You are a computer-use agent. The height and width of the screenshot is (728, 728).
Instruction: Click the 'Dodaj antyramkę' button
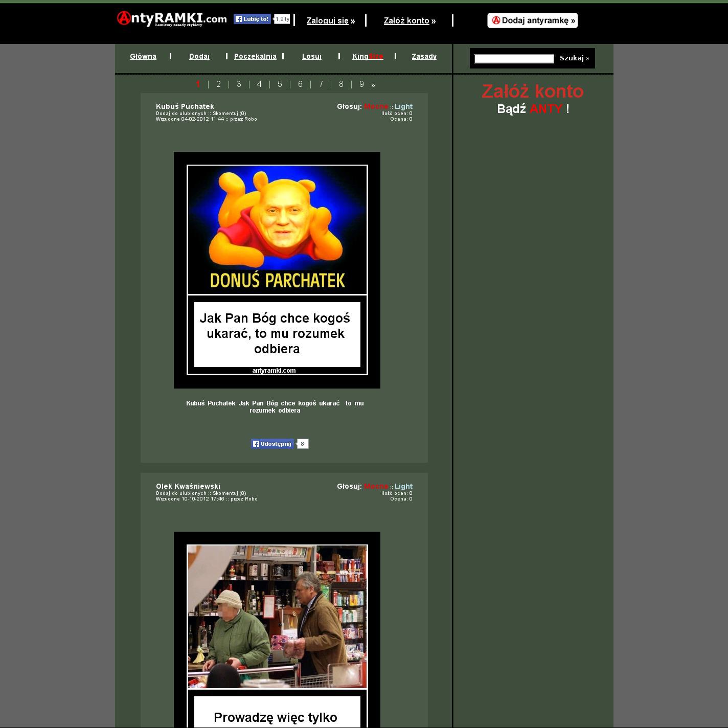[x=532, y=20]
